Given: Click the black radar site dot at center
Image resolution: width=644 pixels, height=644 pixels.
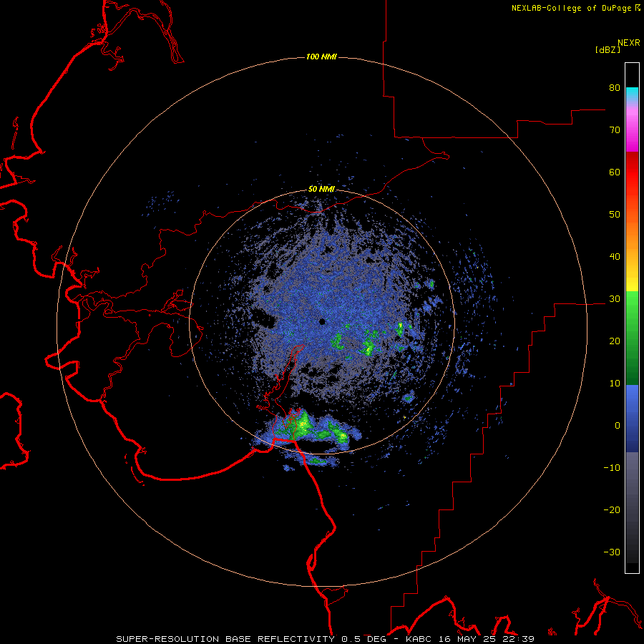Looking at the screenshot, I should (322, 321).
